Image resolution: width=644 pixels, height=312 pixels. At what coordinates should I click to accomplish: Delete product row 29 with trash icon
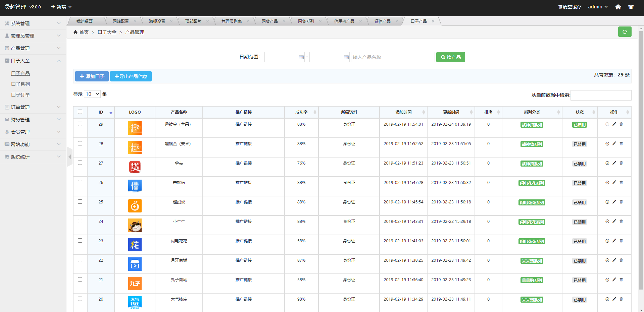pos(621,124)
